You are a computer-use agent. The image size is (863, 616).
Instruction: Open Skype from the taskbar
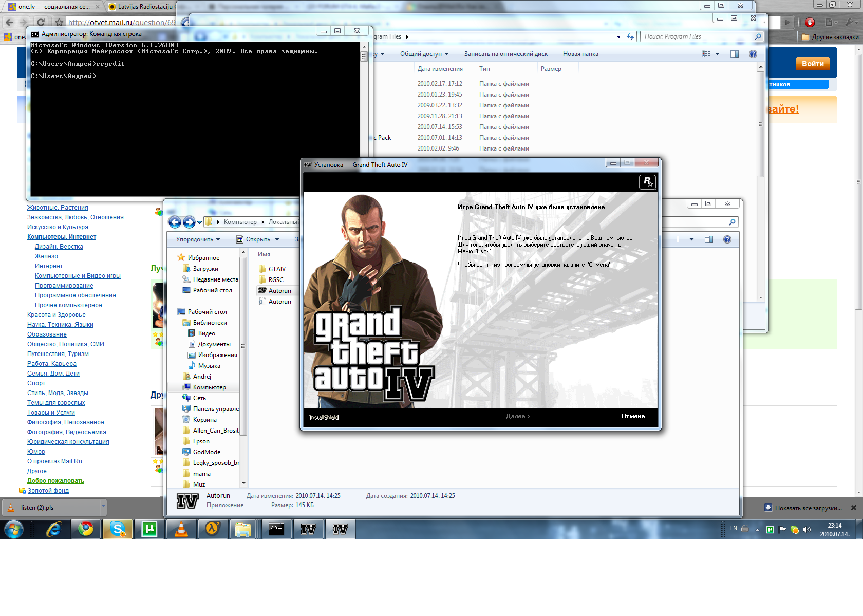[x=118, y=529]
